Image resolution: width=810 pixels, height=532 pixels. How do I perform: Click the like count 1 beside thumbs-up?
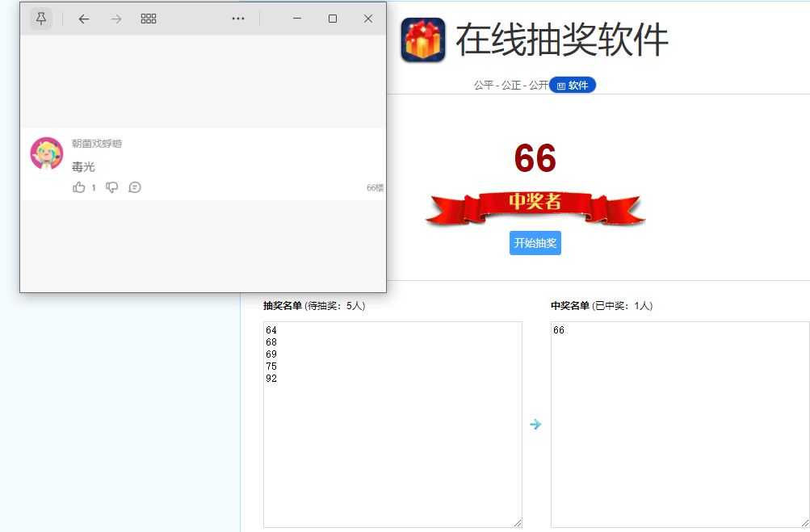(x=94, y=188)
